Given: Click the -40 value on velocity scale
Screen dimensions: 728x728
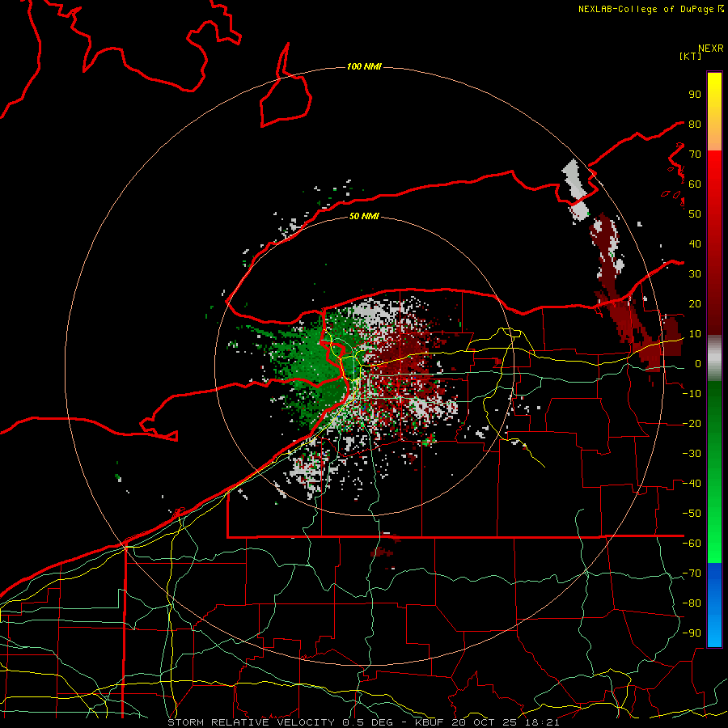Looking at the screenshot, I should 692,484.
